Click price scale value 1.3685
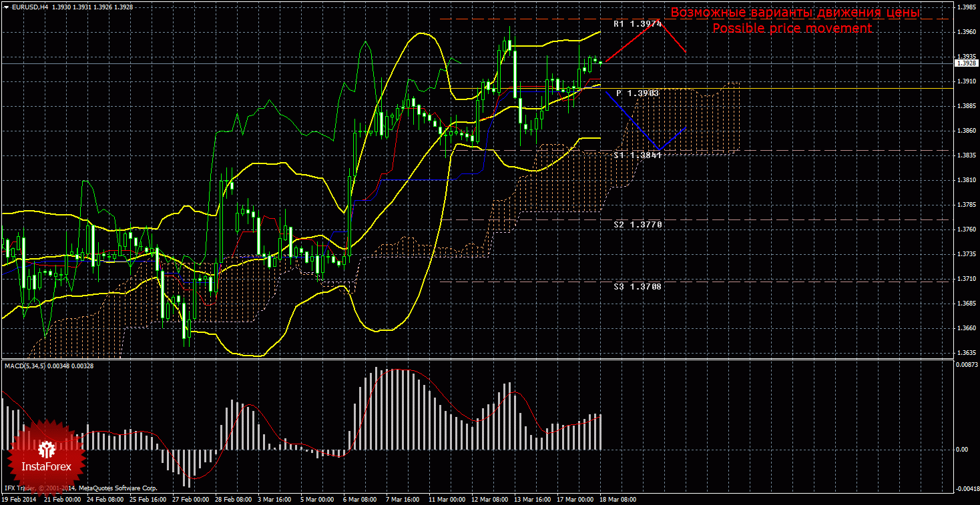 (x=967, y=304)
